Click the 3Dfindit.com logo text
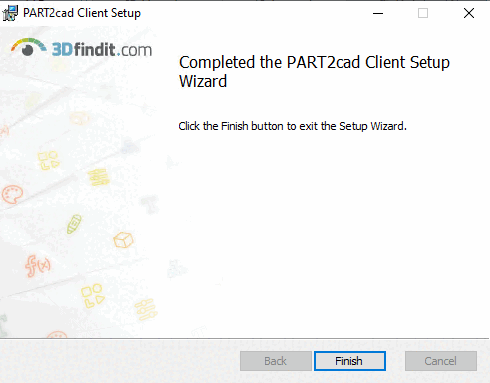The width and height of the screenshot is (490, 383). (102, 50)
